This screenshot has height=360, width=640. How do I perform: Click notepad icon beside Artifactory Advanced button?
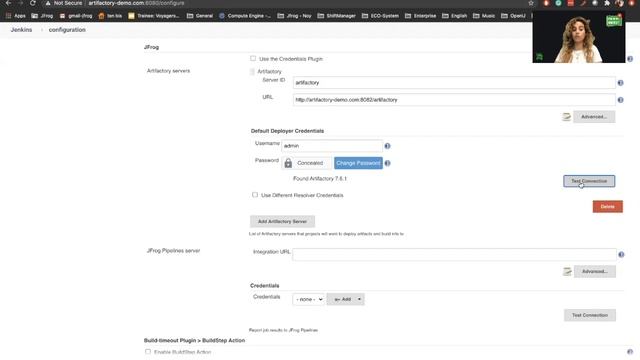coord(566,117)
